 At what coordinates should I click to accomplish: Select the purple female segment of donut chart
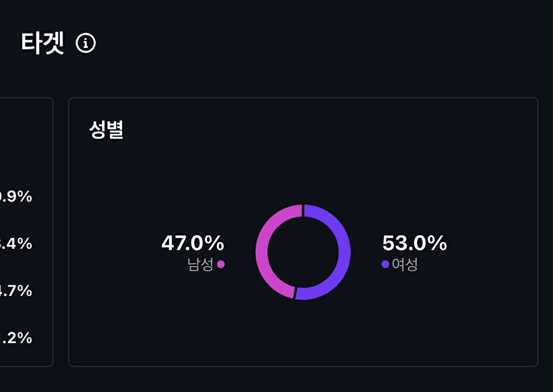point(344,252)
